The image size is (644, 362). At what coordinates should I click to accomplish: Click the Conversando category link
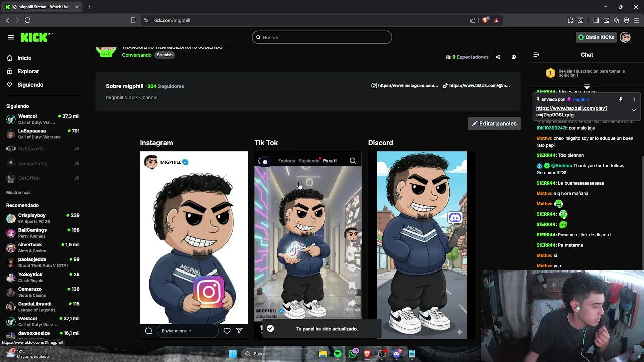coord(136,55)
